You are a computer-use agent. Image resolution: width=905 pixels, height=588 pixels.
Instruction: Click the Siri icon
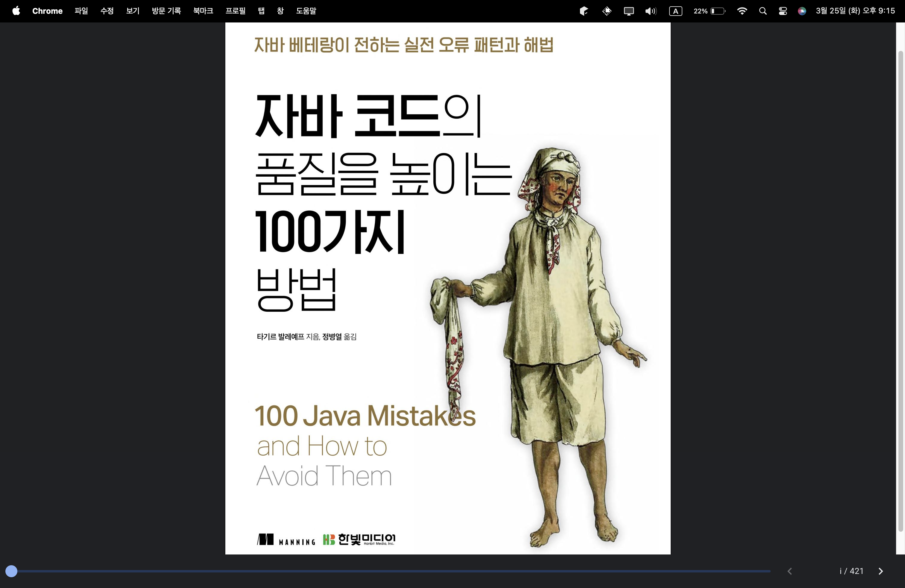click(802, 11)
